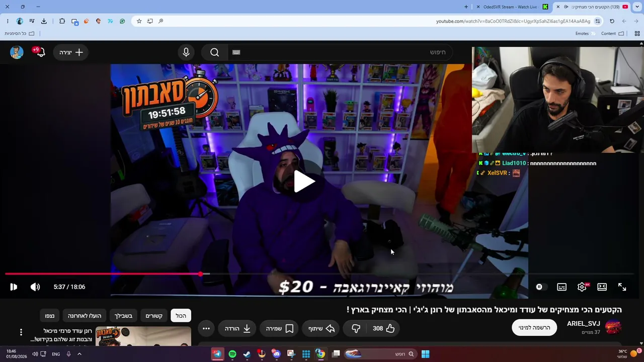
Task: Open the virtual keyboard icon in search box
Action: tap(236, 52)
